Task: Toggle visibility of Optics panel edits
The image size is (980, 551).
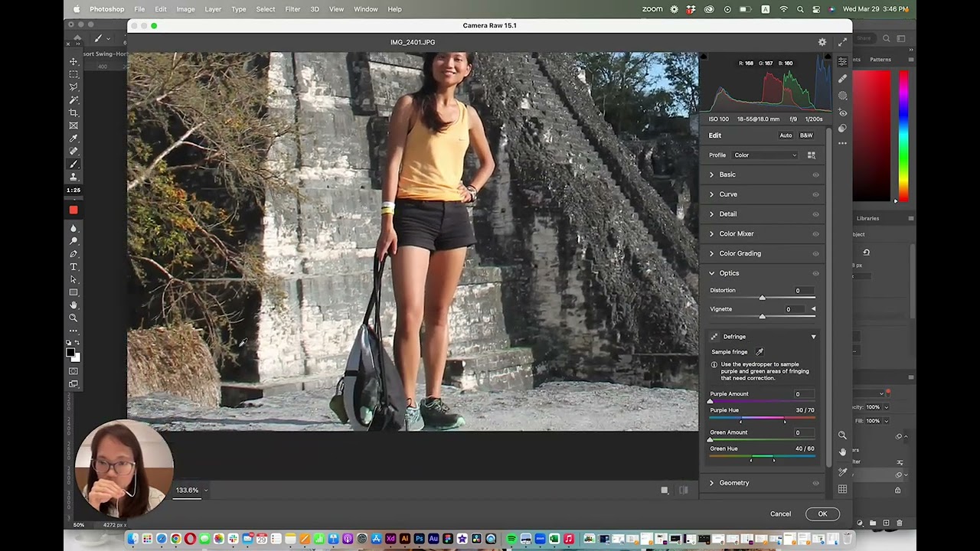Action: pyautogui.click(x=815, y=273)
